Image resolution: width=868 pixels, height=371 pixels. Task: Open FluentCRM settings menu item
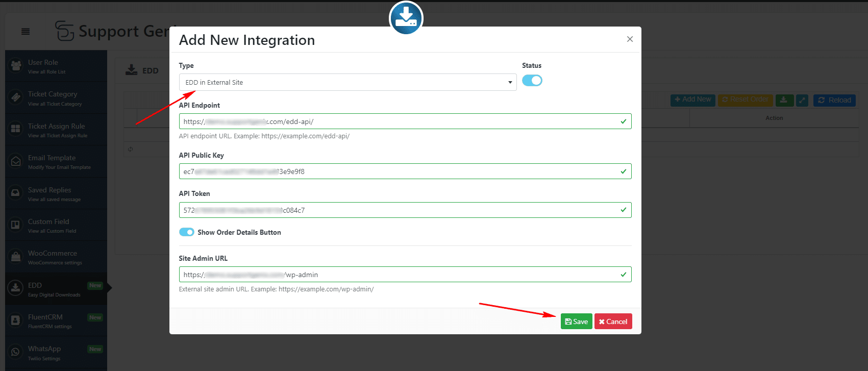click(56, 320)
